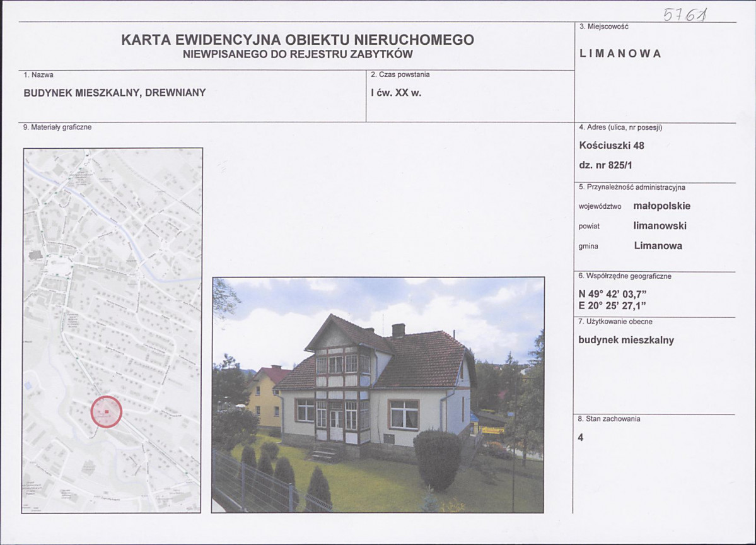Click the label 8. Stan zachowania
This screenshot has width=756, height=545.
click(609, 419)
